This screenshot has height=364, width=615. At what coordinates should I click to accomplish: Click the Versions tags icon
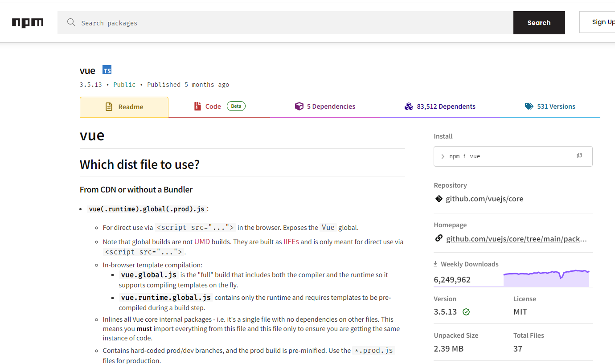tap(529, 106)
